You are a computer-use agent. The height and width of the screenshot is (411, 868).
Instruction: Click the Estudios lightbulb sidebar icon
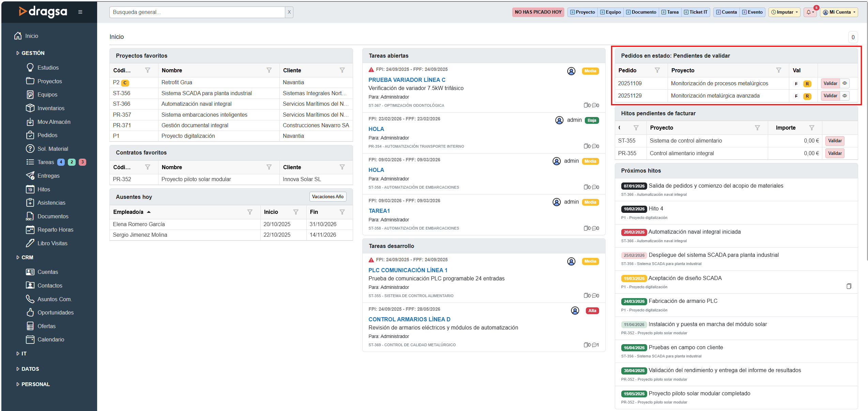(30, 67)
